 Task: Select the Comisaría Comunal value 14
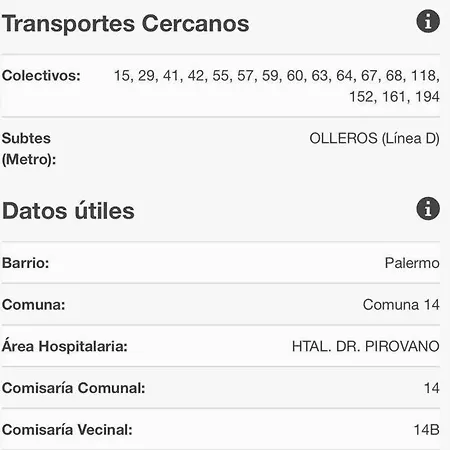(x=432, y=388)
